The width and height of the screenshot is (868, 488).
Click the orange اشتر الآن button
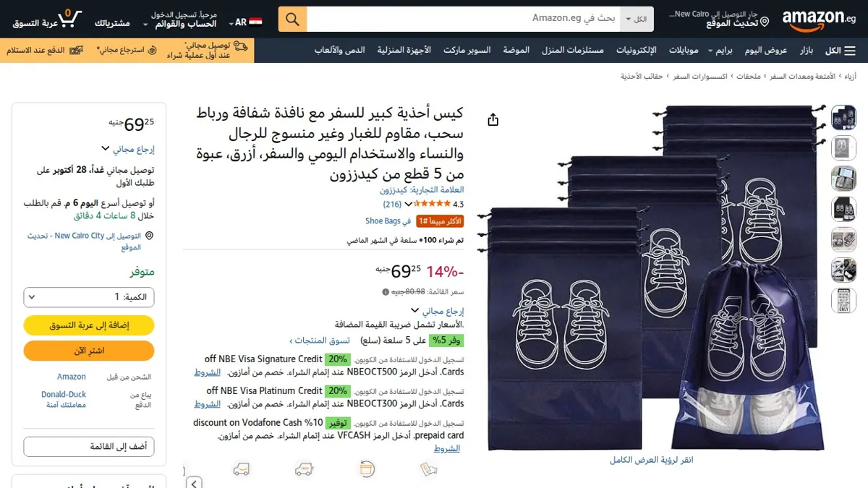[x=89, y=351]
